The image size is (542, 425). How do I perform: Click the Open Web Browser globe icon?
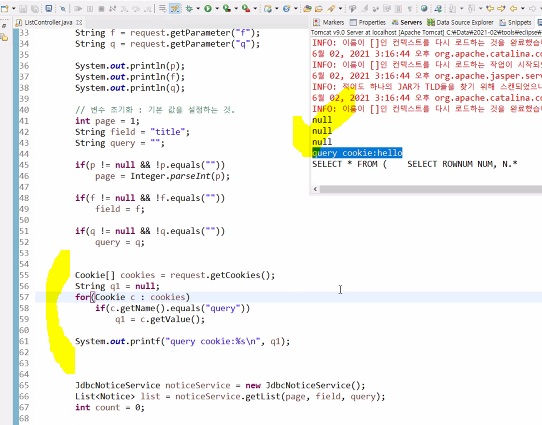424,9
